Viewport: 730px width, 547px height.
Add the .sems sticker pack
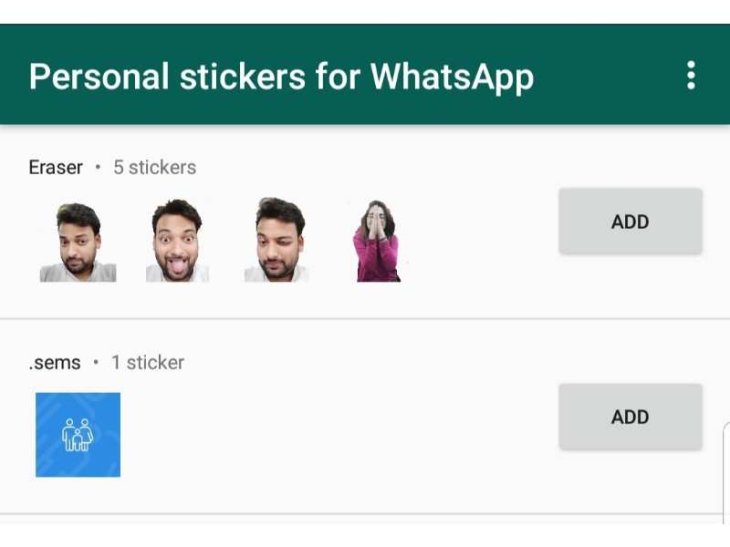tap(630, 416)
